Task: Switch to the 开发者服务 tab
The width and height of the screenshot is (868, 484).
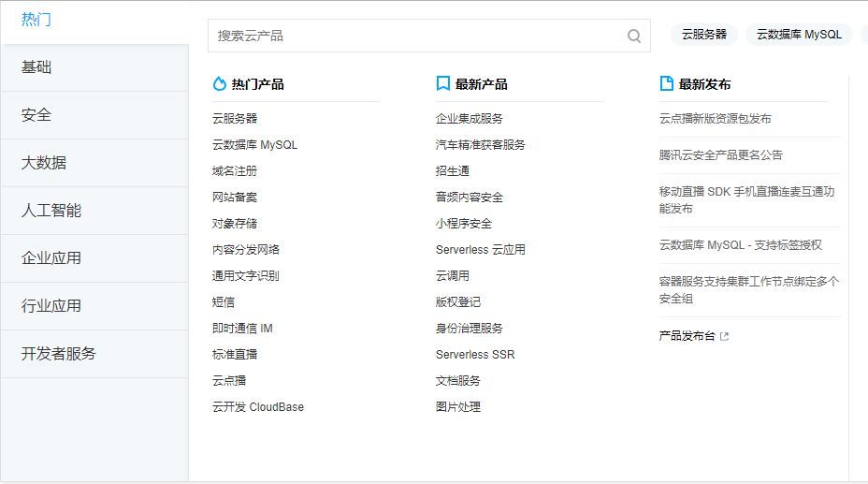Action: pyautogui.click(x=59, y=354)
